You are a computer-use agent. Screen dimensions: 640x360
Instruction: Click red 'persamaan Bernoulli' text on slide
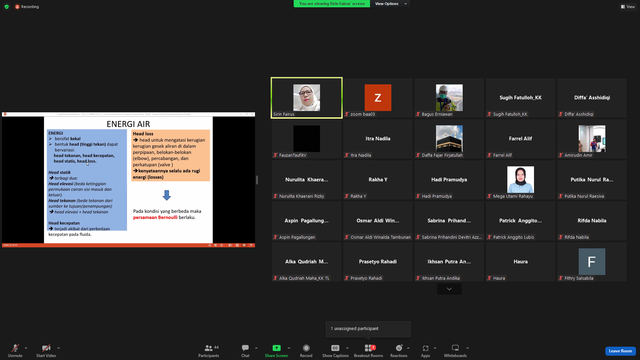click(x=155, y=218)
